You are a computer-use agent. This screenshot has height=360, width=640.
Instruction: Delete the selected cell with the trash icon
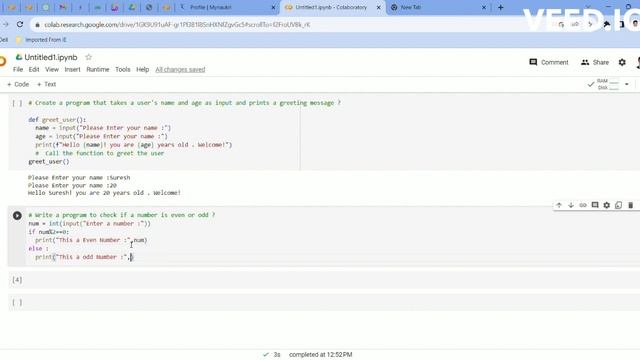630,205
